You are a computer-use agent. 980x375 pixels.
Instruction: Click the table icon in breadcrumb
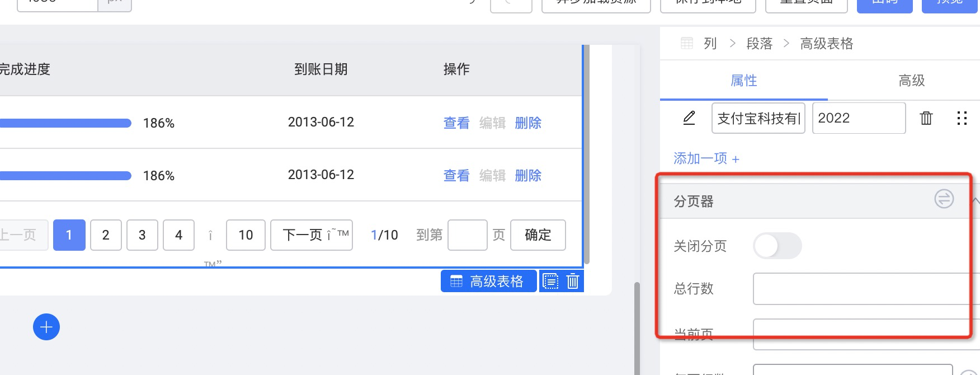[x=687, y=43]
